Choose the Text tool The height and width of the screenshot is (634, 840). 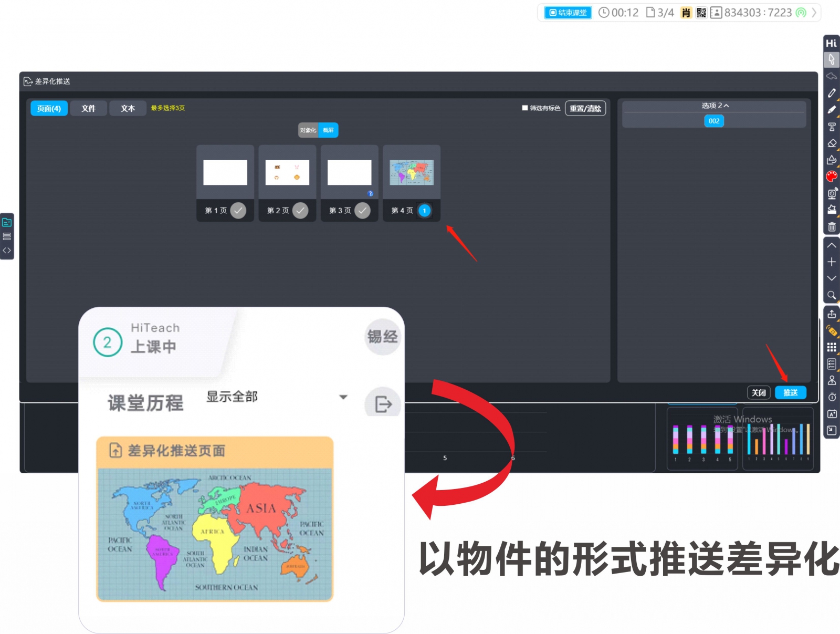pos(832,127)
